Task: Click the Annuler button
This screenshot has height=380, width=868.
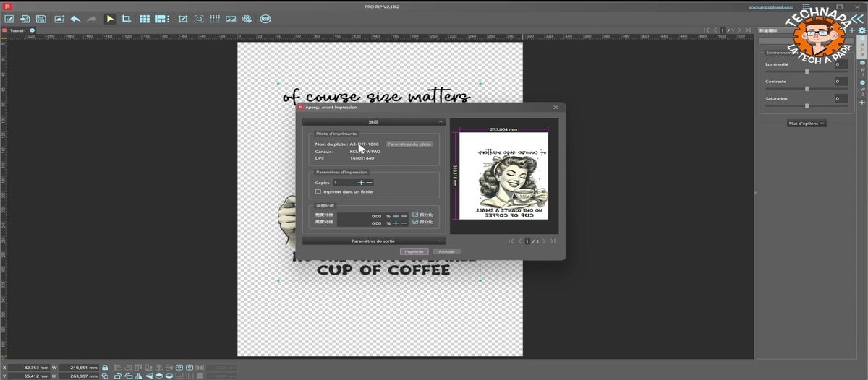Action: [x=446, y=251]
